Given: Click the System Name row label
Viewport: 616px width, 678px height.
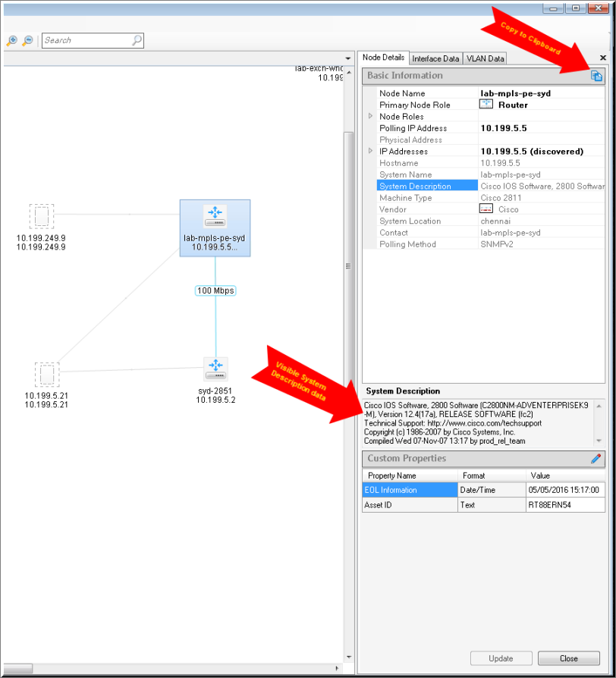Looking at the screenshot, I should pos(405,174).
